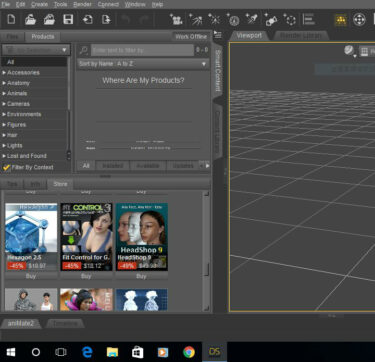This screenshot has width=375, height=362.
Task: Click the second open-folder toolbar icon
Action: (x=49, y=19)
